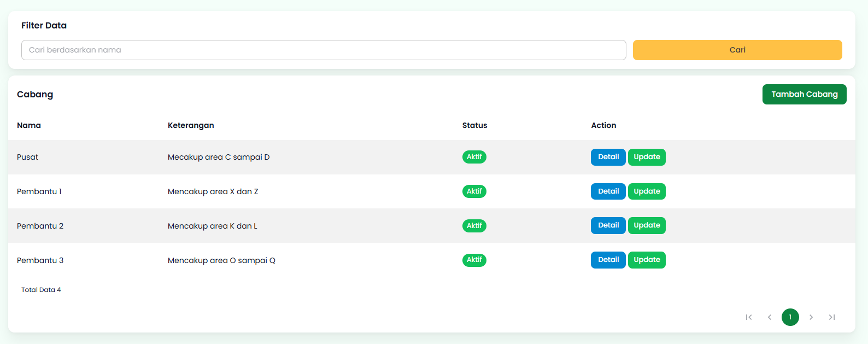Click the Status column header
868x344 pixels.
tap(474, 125)
